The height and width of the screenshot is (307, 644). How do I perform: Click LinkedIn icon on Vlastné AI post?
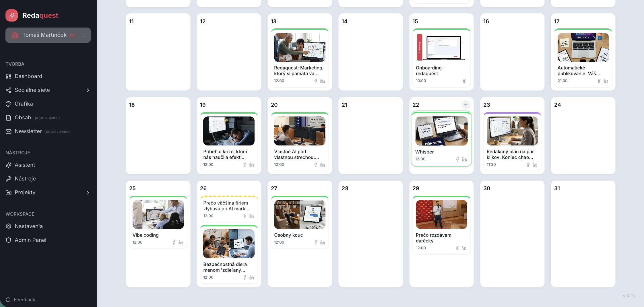pos(323,165)
